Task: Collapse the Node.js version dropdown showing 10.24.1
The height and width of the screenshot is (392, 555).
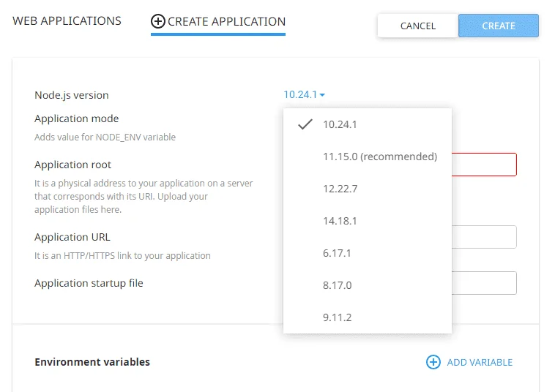Action: [x=304, y=95]
